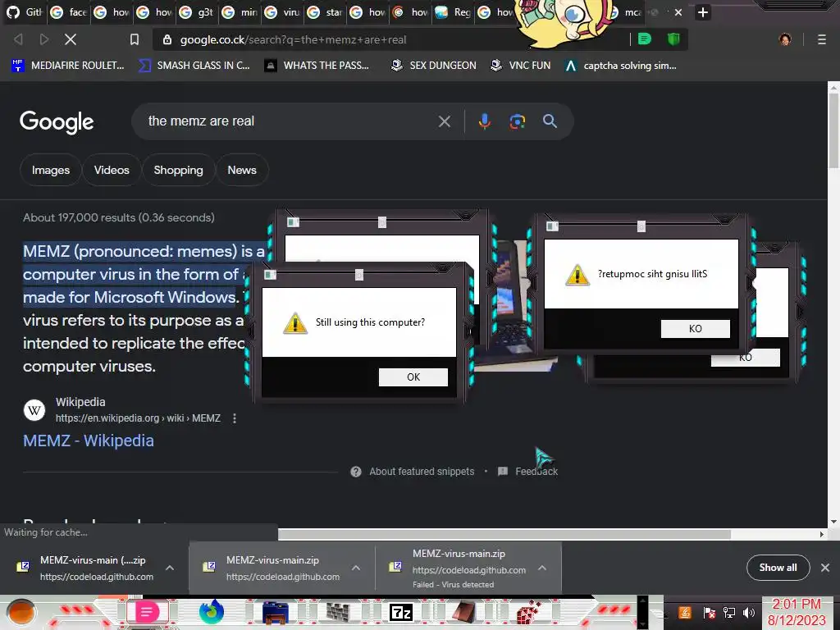Screen dimensions: 840x630
Task: Open the volume speaker tray icon
Action: pyautogui.click(x=748, y=612)
